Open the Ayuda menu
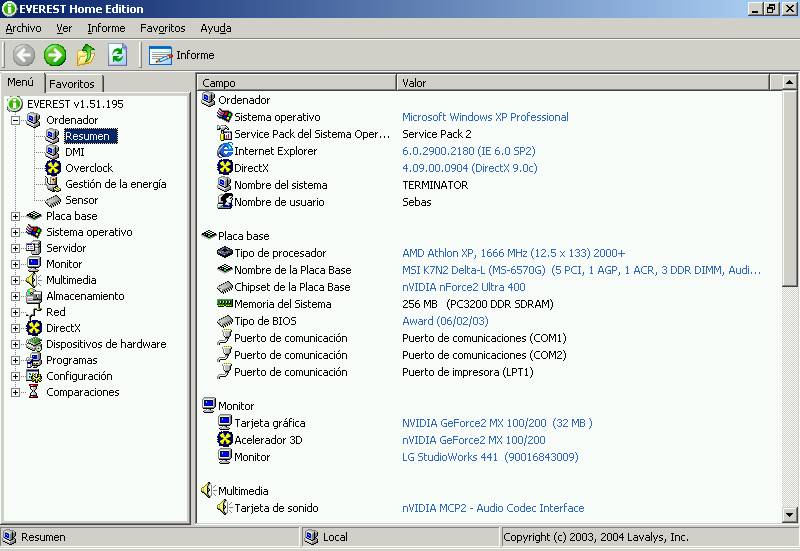This screenshot has height=551, width=800. coord(216,29)
